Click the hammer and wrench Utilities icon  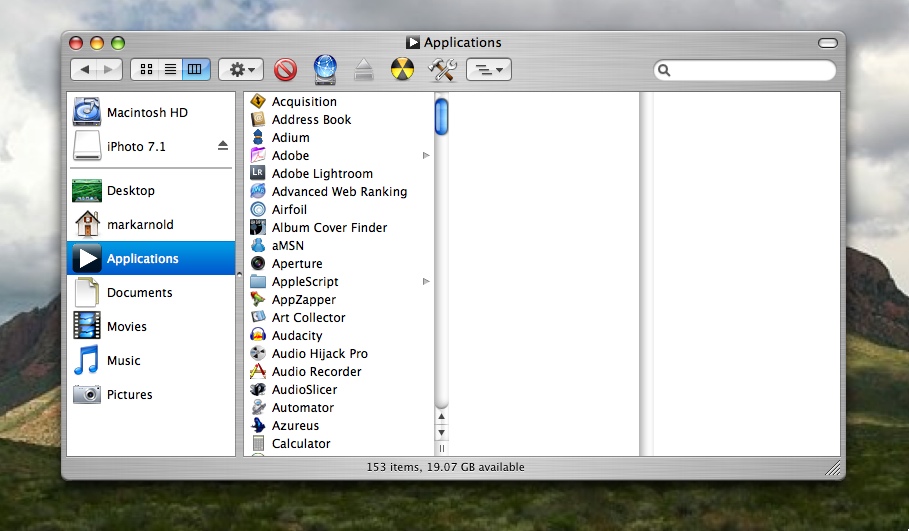442,70
